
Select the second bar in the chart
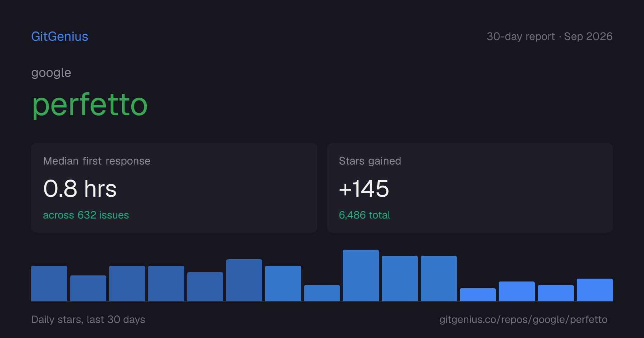[x=88, y=288]
